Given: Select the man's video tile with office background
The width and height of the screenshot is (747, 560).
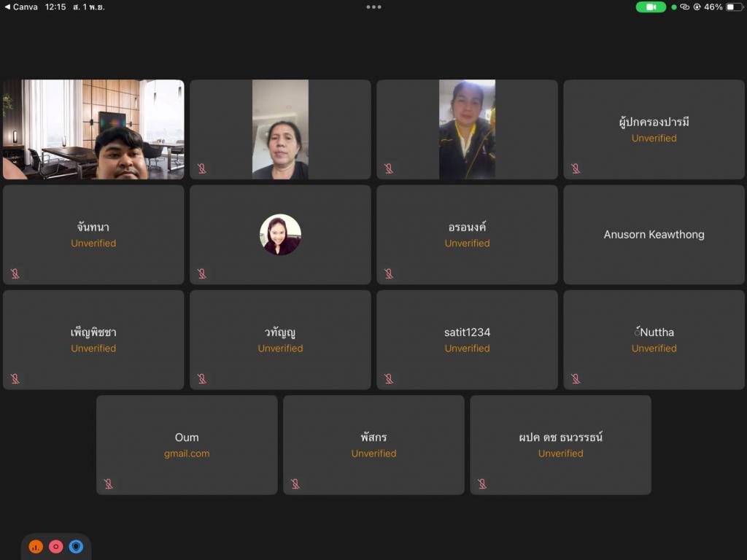Looking at the screenshot, I should tap(93, 129).
